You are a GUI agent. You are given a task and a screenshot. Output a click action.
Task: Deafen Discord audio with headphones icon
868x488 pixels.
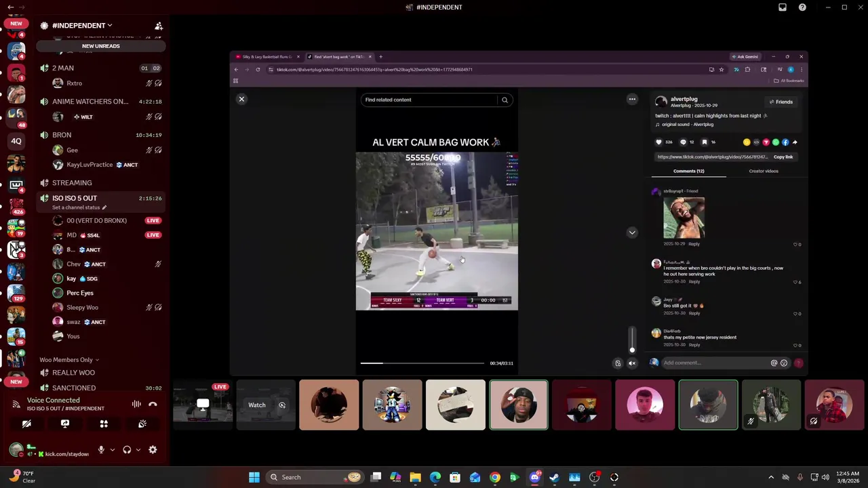pos(127,449)
